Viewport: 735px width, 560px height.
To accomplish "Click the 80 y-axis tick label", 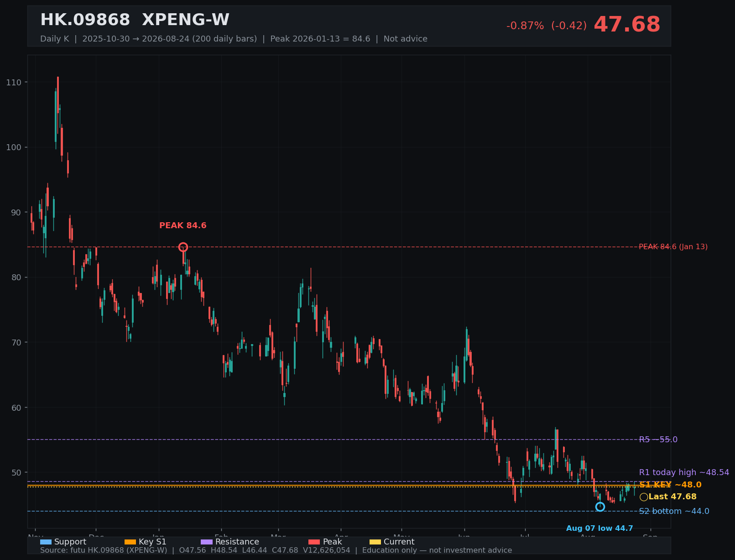I will click(16, 277).
